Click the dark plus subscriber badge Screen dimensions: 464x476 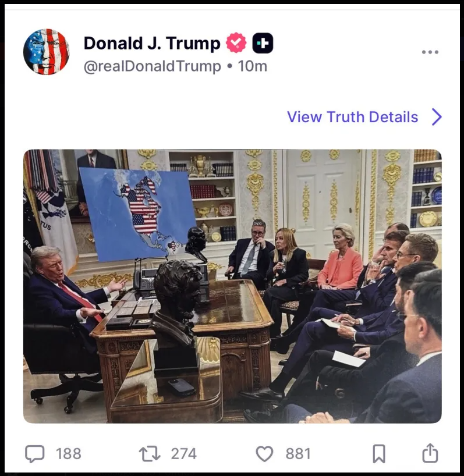pos(263,43)
